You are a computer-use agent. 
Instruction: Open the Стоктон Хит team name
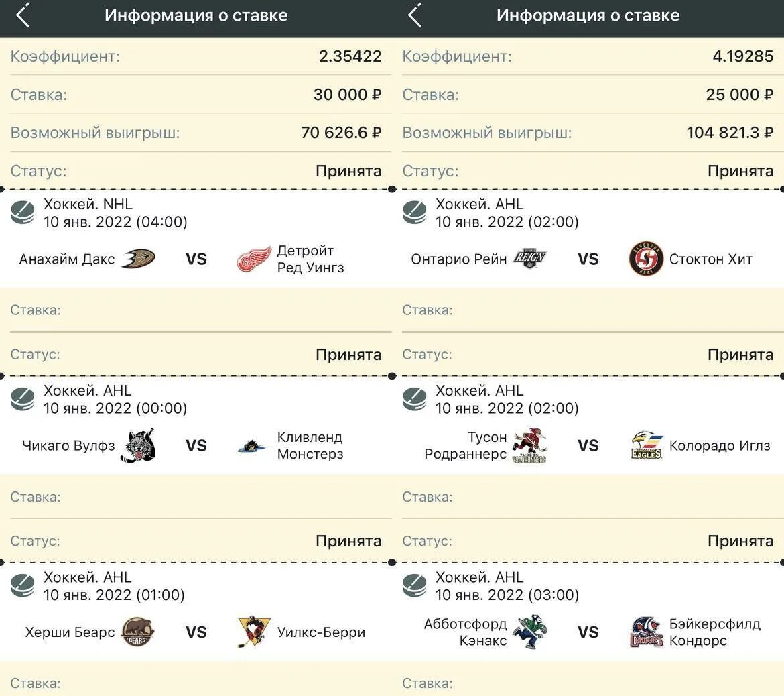coord(710,259)
